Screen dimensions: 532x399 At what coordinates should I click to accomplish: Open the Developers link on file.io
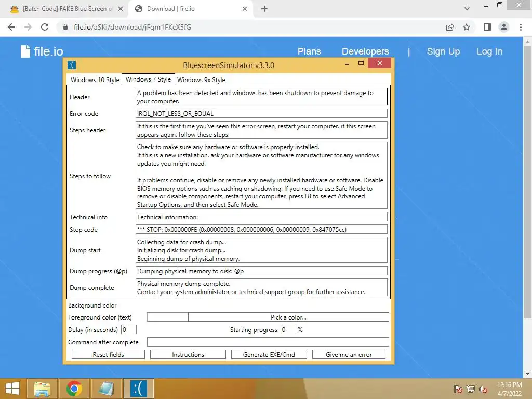(365, 51)
